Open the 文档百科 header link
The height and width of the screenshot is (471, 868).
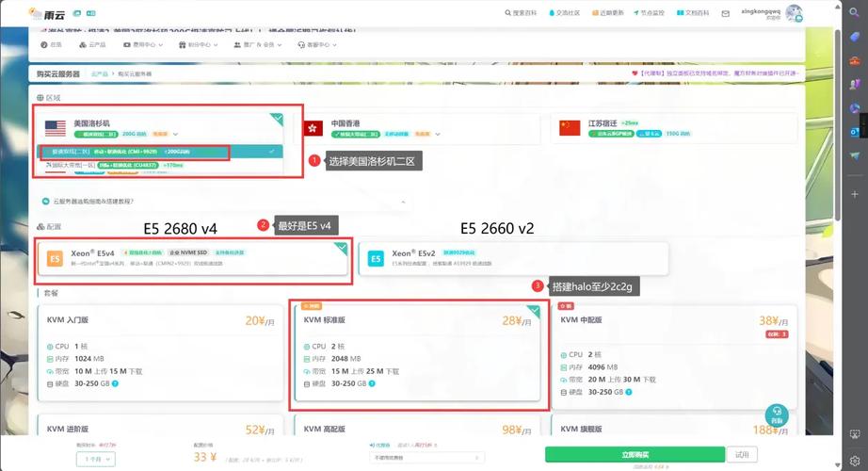coord(693,13)
